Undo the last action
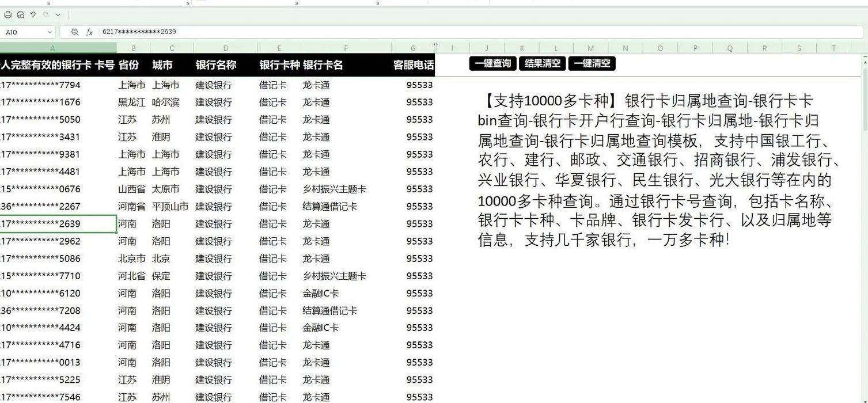Viewport: 868px width, 403px height. [x=33, y=15]
